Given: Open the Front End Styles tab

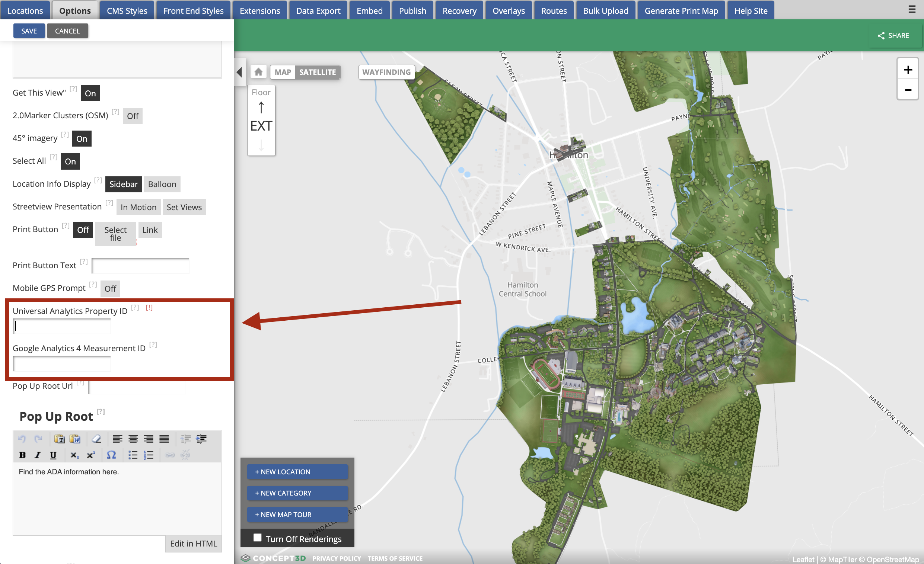Looking at the screenshot, I should (x=194, y=10).
